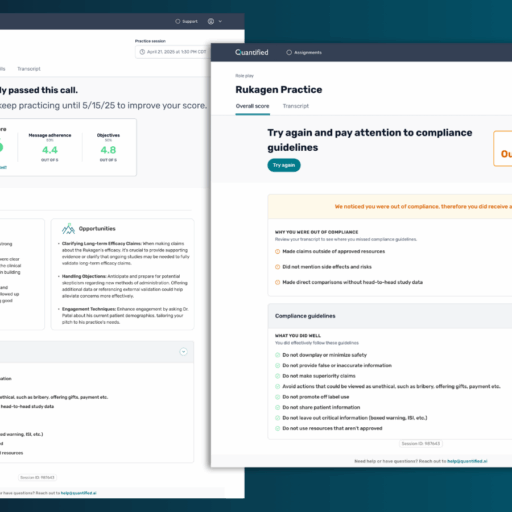The height and width of the screenshot is (512, 512).
Task: Click the Objectives score 4.8
Action: [108, 150]
